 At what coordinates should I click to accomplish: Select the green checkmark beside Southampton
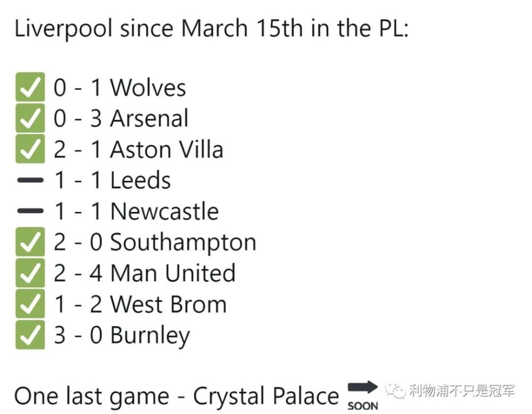[x=30, y=242]
